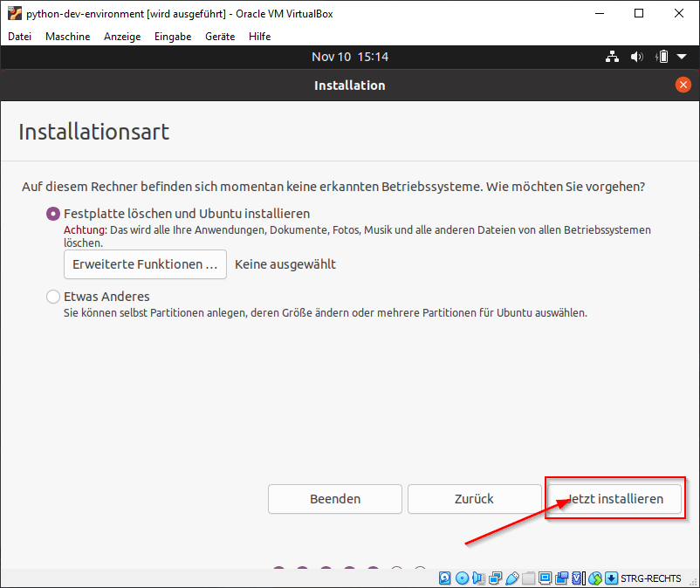The image size is (700, 588).
Task: Open the USB devices status icon
Action: 512,578
